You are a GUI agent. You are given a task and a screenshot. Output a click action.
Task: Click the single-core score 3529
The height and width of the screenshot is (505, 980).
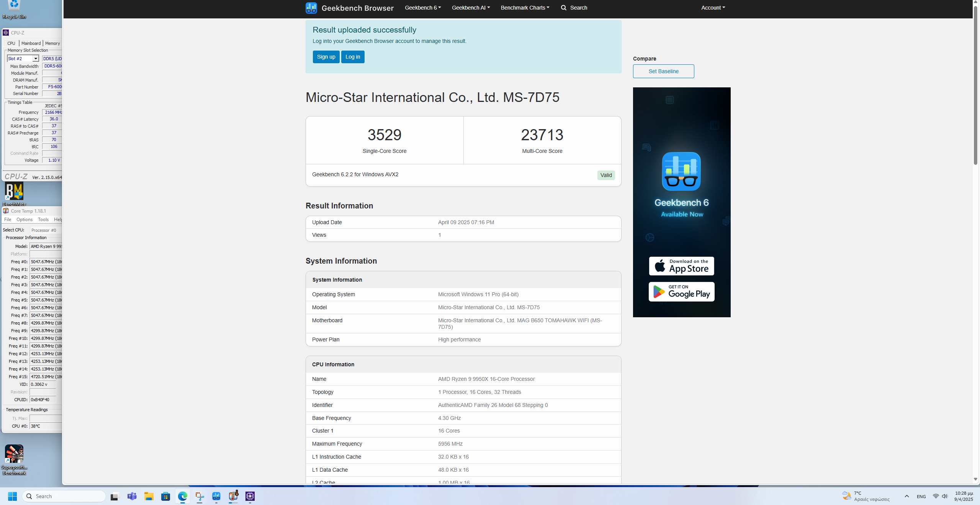(x=384, y=135)
